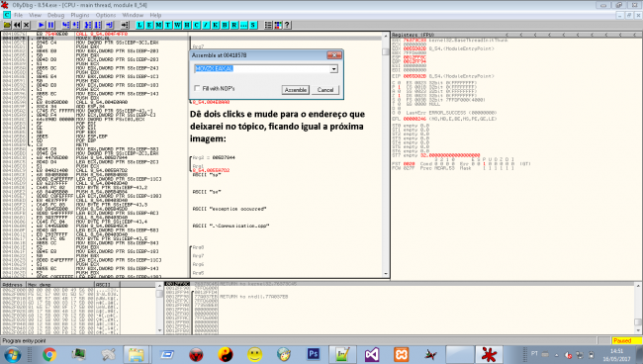Open Threads window with T button
Image resolution: width=643 pixels, height=364 pixels.
[168, 25]
